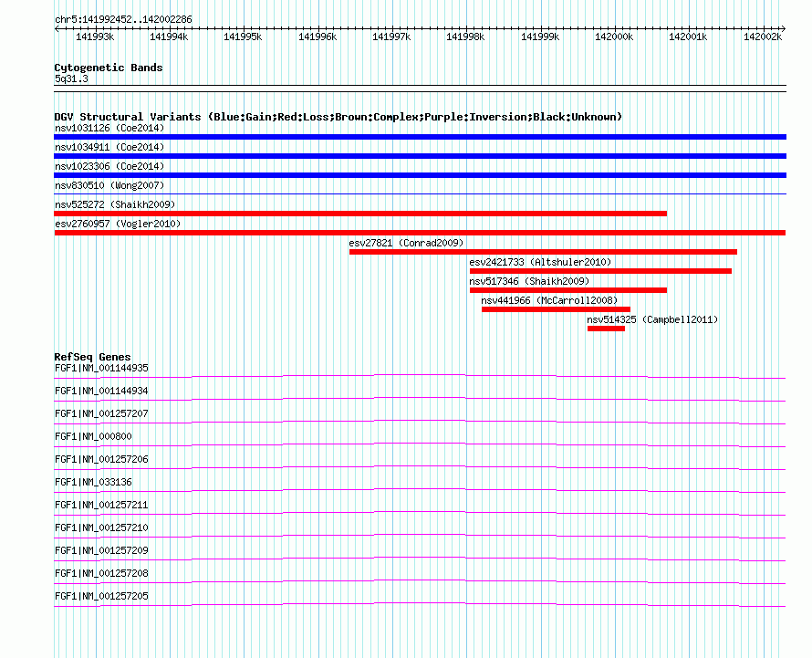Click ruler position 141995k
Image resolution: width=812 pixels, height=658 pixels.
click(x=243, y=37)
